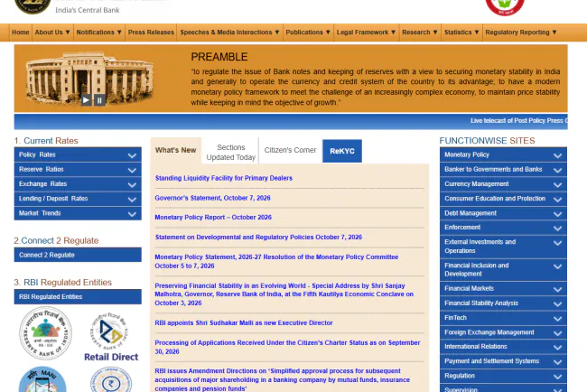The width and height of the screenshot is (587, 392).
Task: Switch to Sections Updated Today tab
Action: (230, 152)
